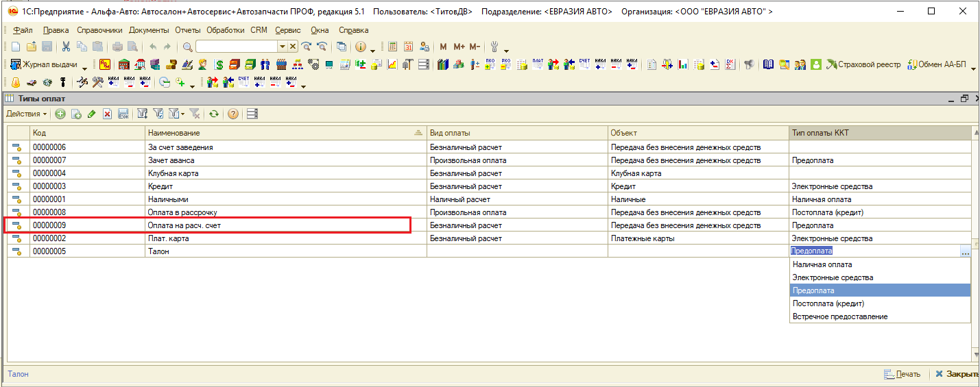Open the Calendar icon
The height and width of the screenshot is (387, 980).
click(409, 47)
